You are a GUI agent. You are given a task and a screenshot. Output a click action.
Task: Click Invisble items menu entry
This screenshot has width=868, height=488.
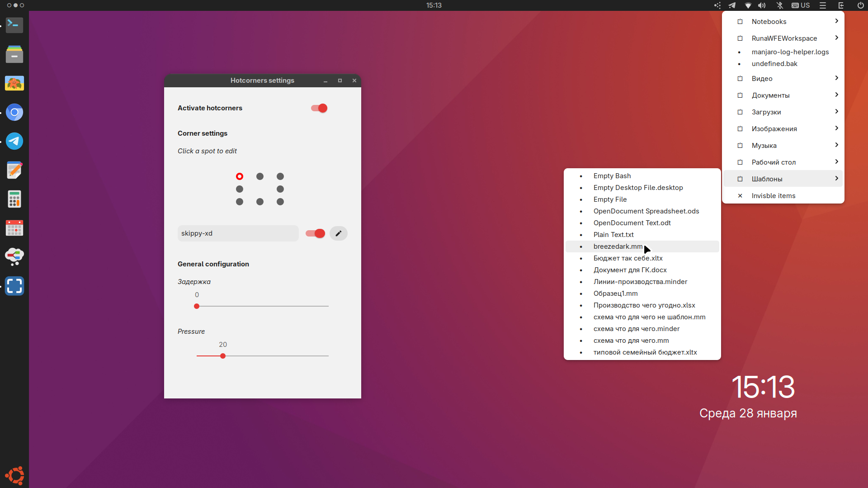773,196
